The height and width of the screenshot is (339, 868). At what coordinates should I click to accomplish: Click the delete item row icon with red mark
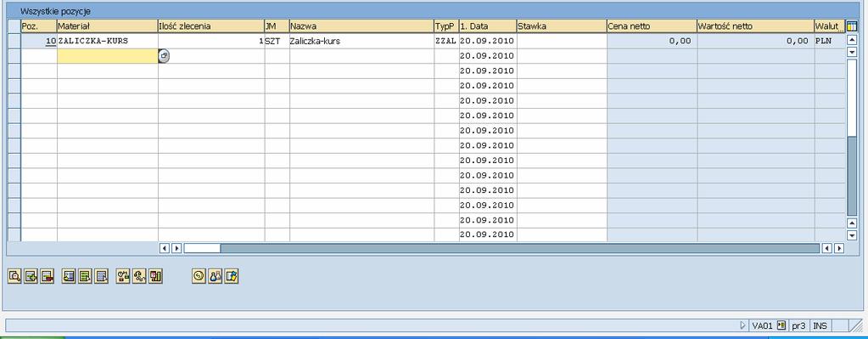(x=47, y=276)
